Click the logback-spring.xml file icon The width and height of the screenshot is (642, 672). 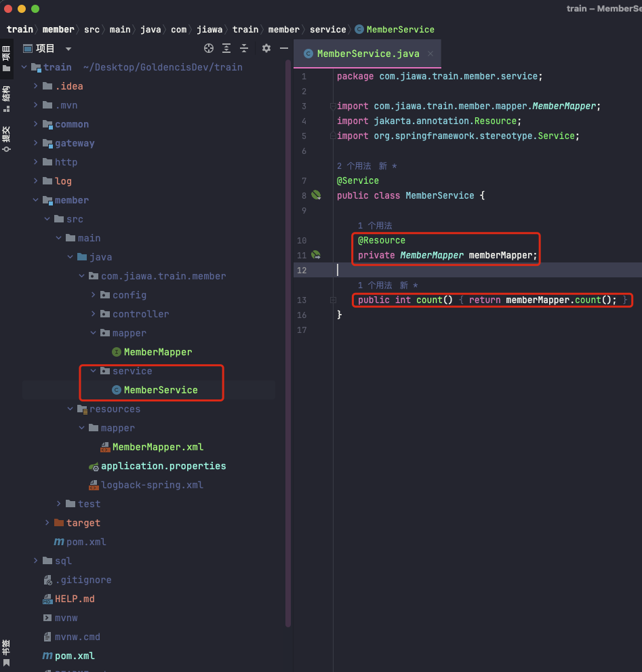coord(94,485)
